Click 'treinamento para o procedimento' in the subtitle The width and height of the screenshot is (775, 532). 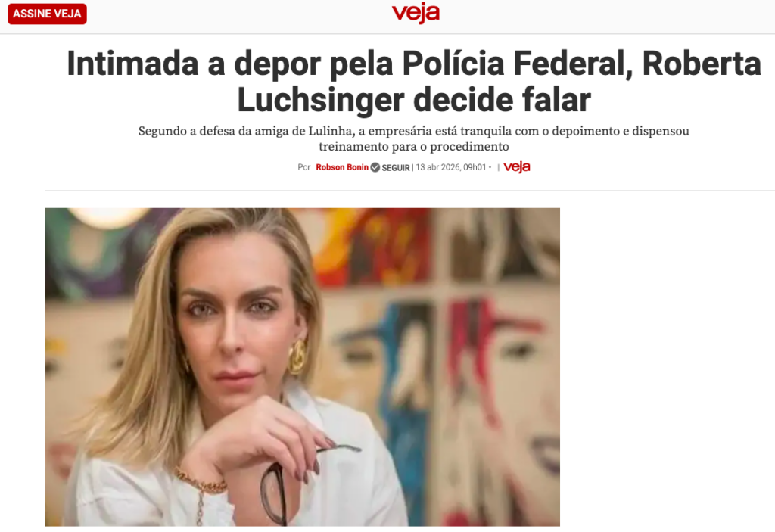[x=414, y=146]
